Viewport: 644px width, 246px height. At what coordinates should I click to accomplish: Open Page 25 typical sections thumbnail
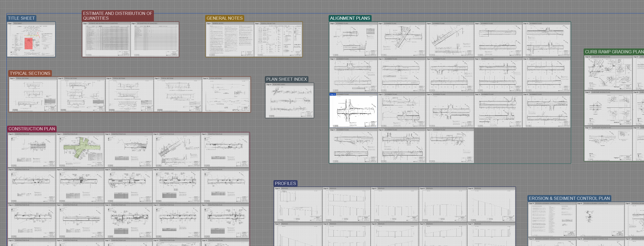pyautogui.click(x=81, y=94)
